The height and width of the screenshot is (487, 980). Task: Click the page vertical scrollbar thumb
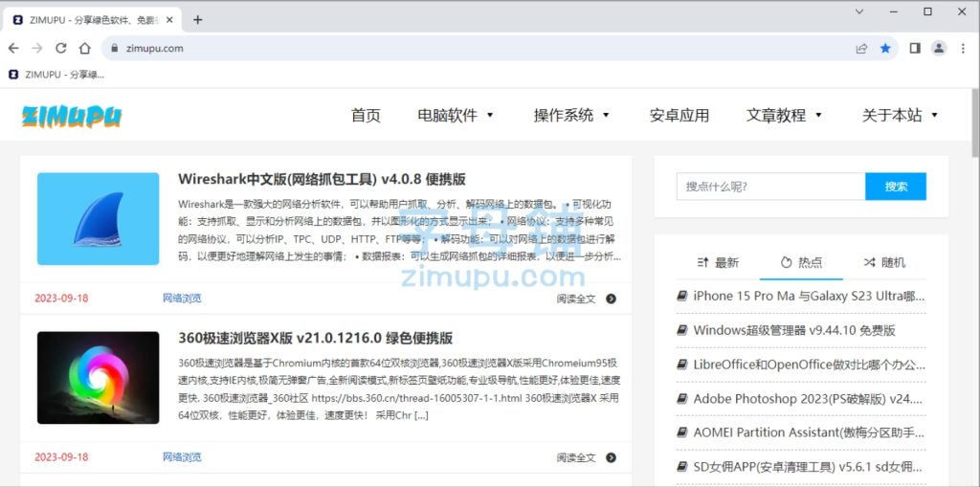point(975,122)
